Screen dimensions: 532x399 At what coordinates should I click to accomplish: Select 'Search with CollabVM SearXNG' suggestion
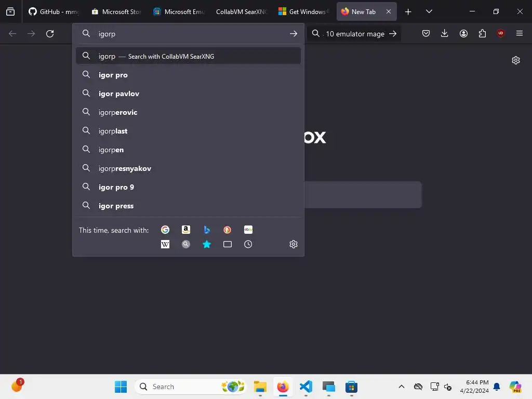[x=188, y=56]
